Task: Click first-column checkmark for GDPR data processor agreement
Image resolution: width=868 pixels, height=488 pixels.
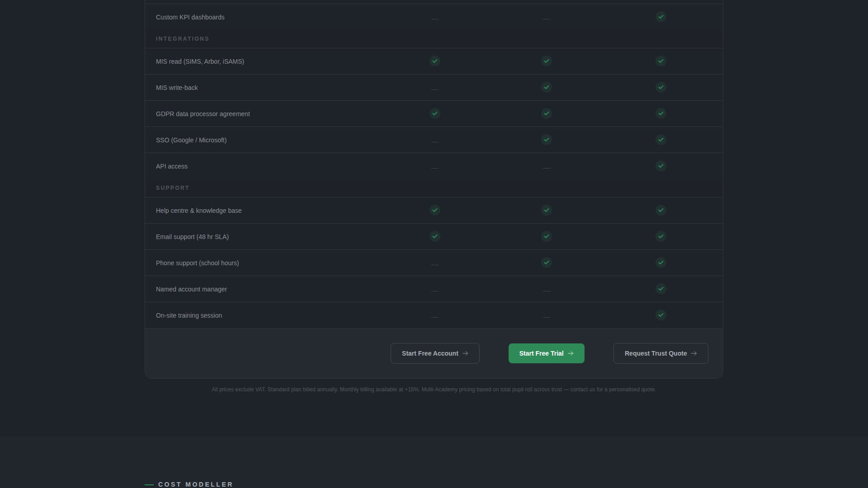Action: coord(434,113)
